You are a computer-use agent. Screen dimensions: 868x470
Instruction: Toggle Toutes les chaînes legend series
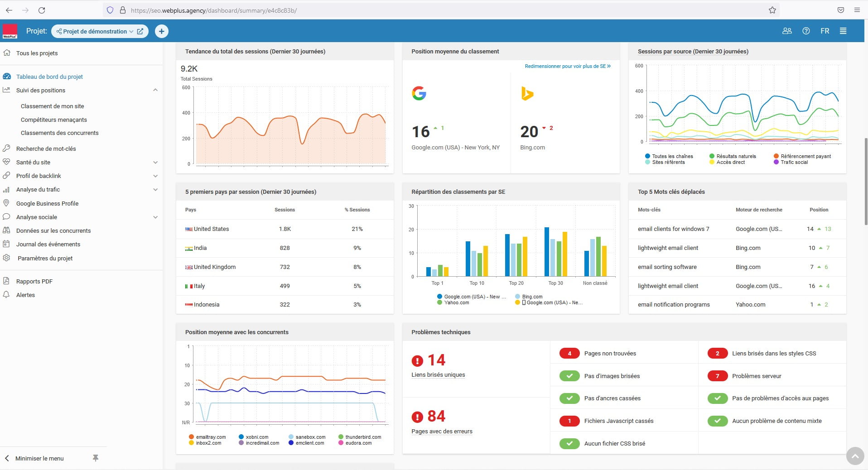(669, 156)
